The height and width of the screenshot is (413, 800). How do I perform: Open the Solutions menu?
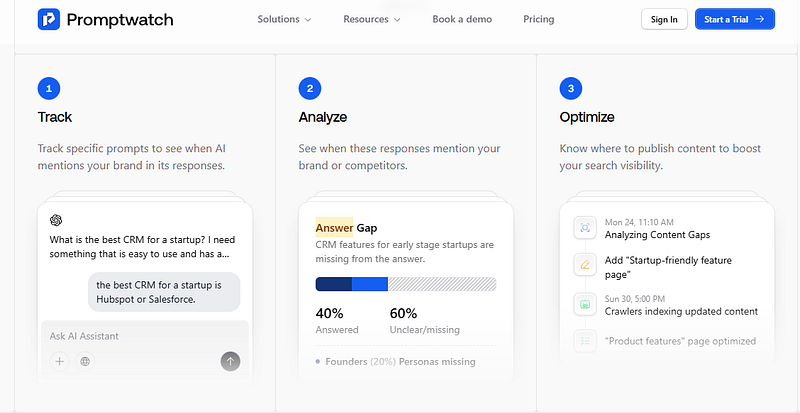tap(284, 19)
